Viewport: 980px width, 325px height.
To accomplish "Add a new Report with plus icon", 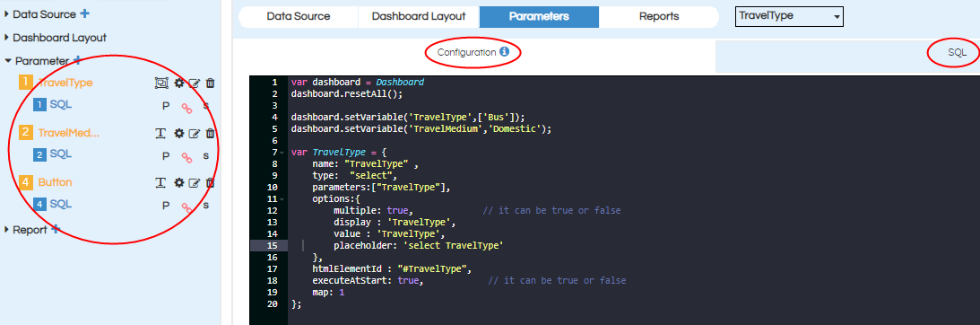I will [55, 229].
